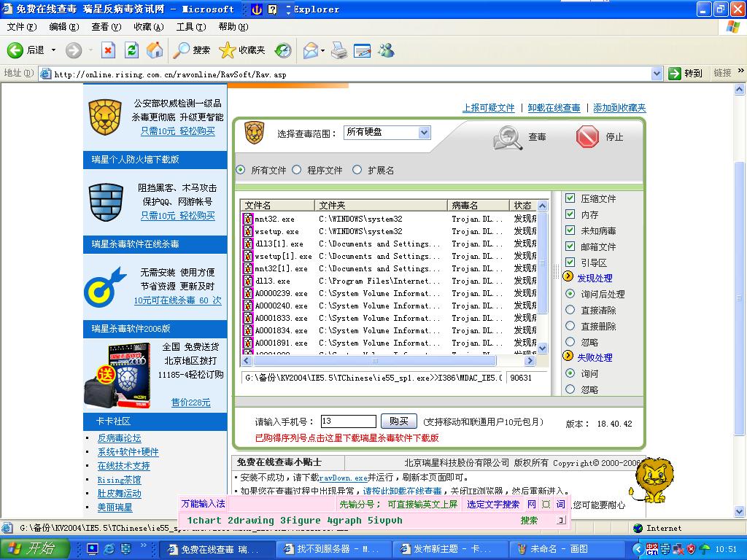Click the Rising 2006 box product image
This screenshot has height=560, width=747.
118,376
